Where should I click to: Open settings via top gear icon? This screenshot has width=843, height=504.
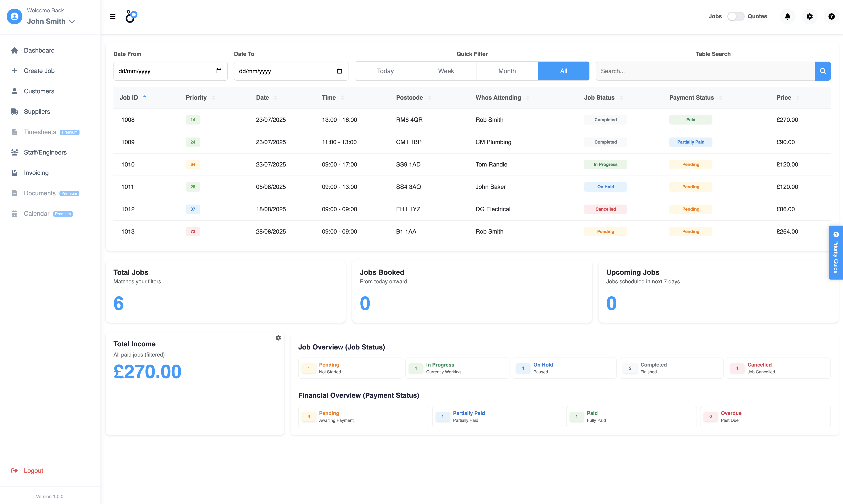[x=809, y=16]
